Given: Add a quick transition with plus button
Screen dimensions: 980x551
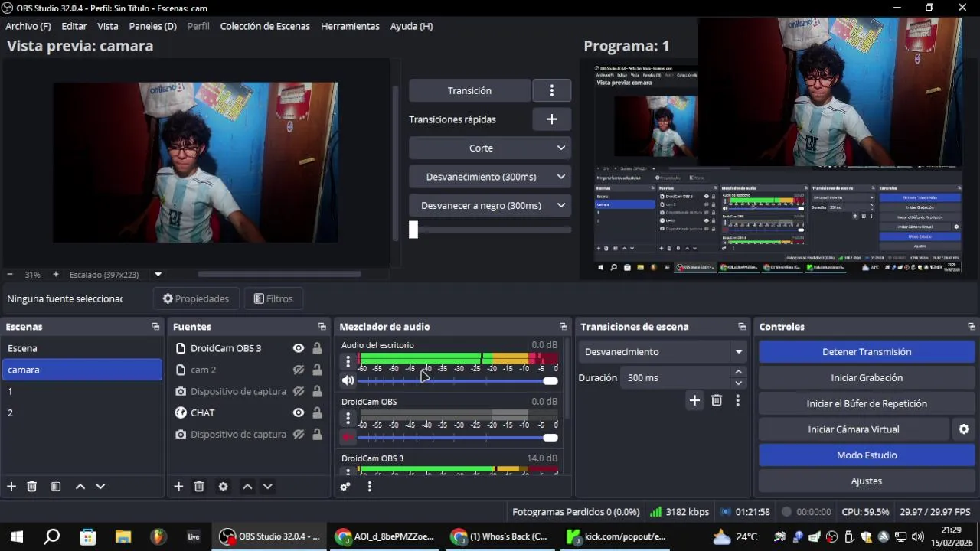Looking at the screenshot, I should click(x=551, y=119).
